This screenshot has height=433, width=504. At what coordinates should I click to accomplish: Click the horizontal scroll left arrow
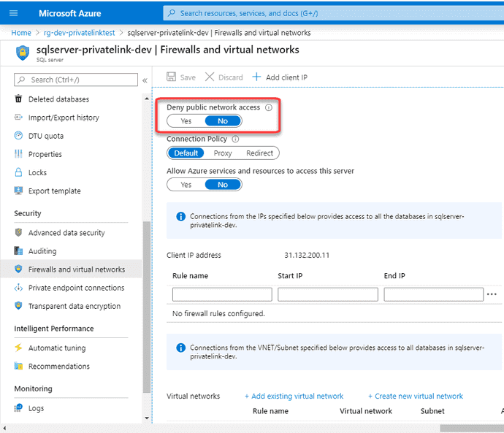pyautogui.click(x=4, y=428)
